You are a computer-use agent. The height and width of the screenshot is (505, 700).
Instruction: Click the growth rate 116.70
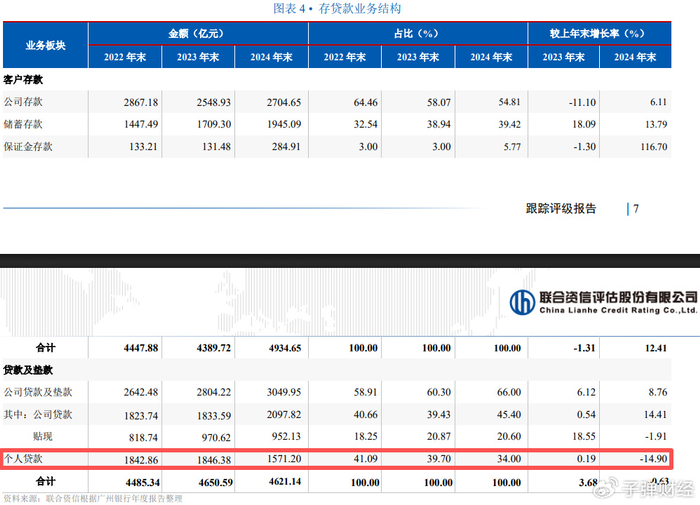[654, 147]
